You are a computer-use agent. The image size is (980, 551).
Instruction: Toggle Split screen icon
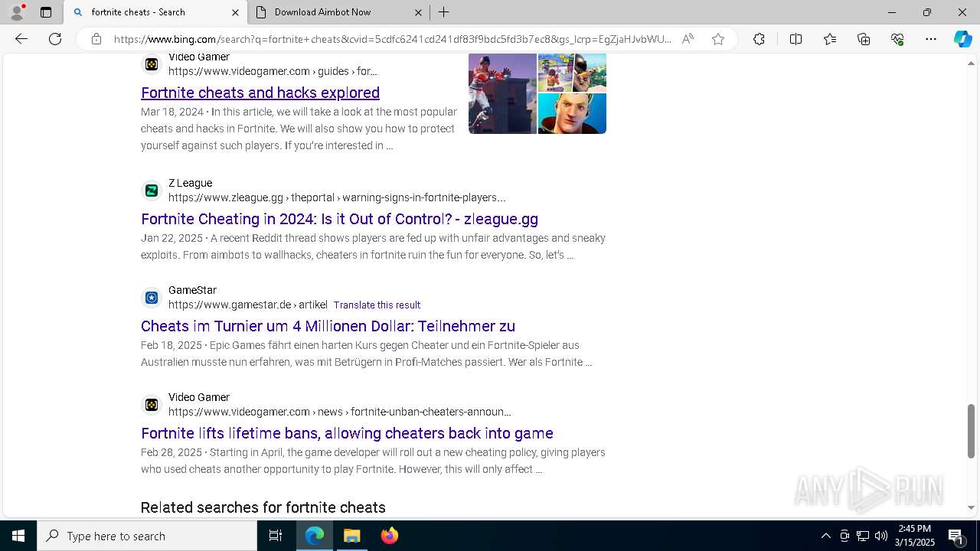coord(795,39)
